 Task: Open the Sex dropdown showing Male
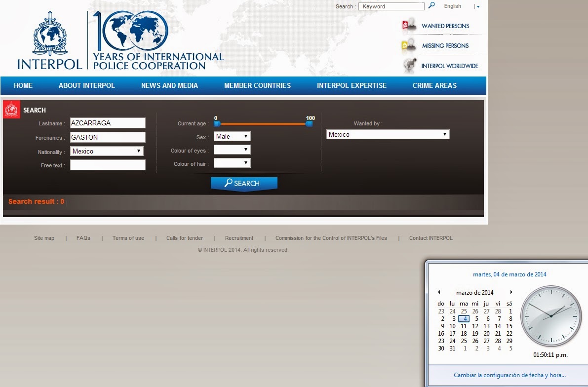click(x=232, y=137)
